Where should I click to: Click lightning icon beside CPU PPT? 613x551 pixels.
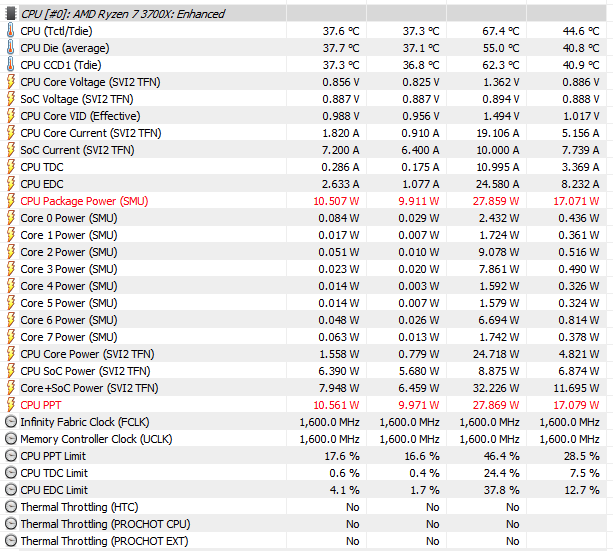[11, 405]
